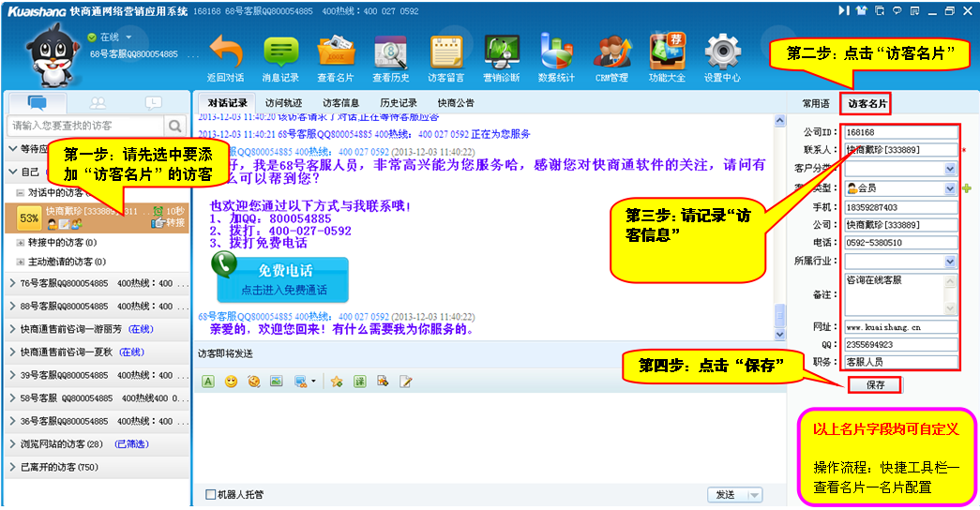Click the search magnifier in visitor search
Viewport: 980px width, 510px height.
point(175,126)
